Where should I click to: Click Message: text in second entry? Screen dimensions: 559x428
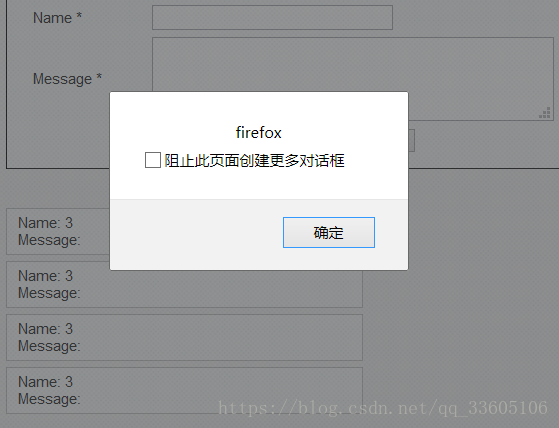click(x=49, y=293)
